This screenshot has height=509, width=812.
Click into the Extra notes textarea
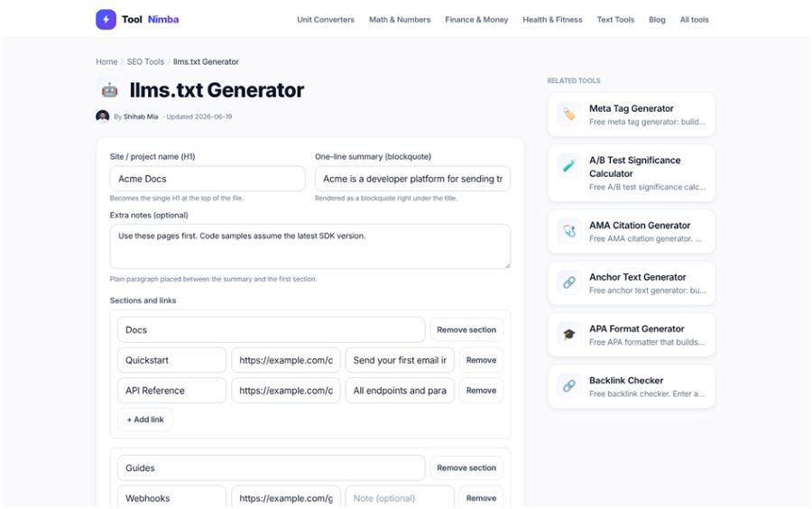click(310, 246)
